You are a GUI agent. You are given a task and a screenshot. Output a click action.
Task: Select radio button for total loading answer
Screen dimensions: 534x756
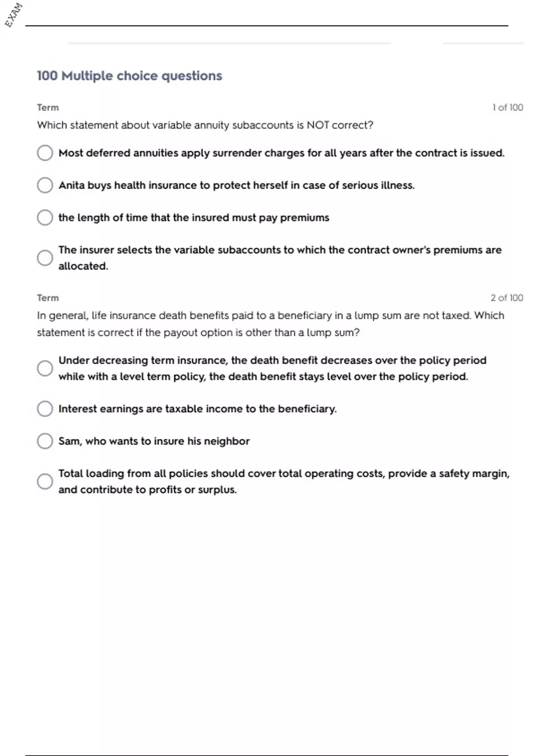(45, 481)
